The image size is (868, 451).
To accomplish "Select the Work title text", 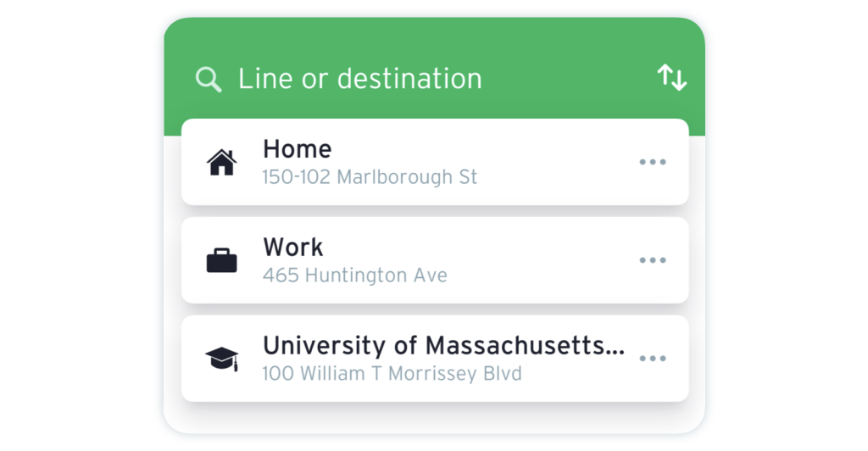I will pos(293,248).
